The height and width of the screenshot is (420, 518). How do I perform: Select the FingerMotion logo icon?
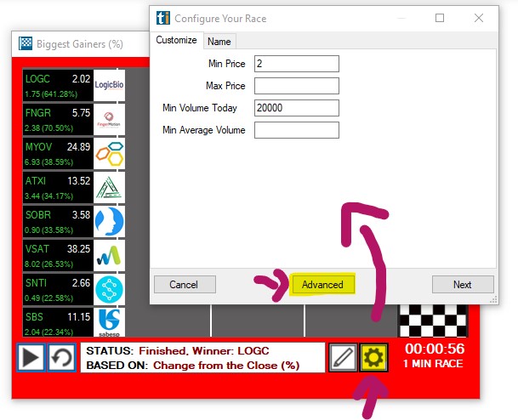(x=110, y=119)
